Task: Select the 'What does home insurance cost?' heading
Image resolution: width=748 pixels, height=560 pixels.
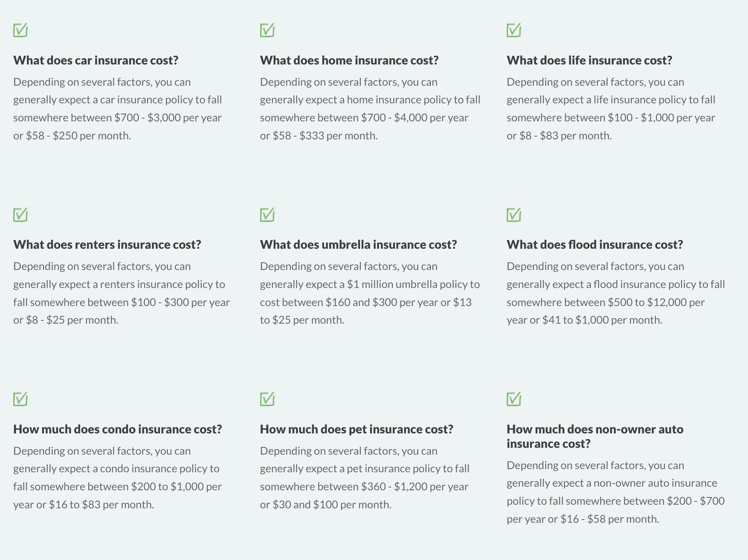Action: pos(349,60)
